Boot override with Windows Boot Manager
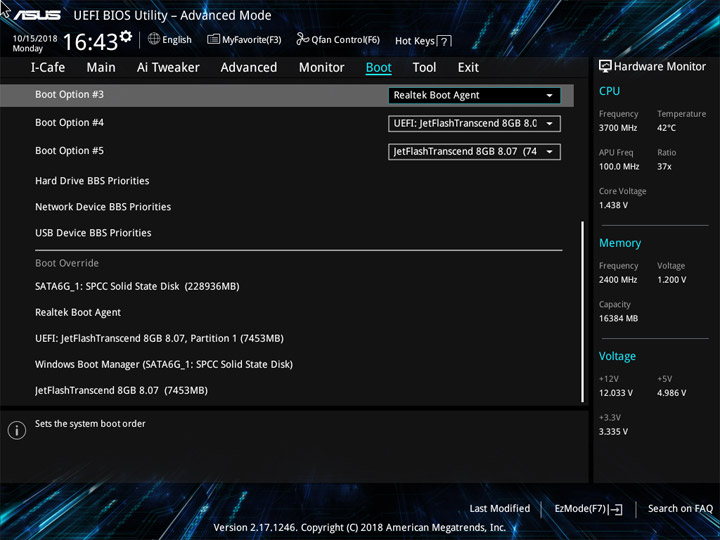The width and height of the screenshot is (720, 540). point(164,365)
